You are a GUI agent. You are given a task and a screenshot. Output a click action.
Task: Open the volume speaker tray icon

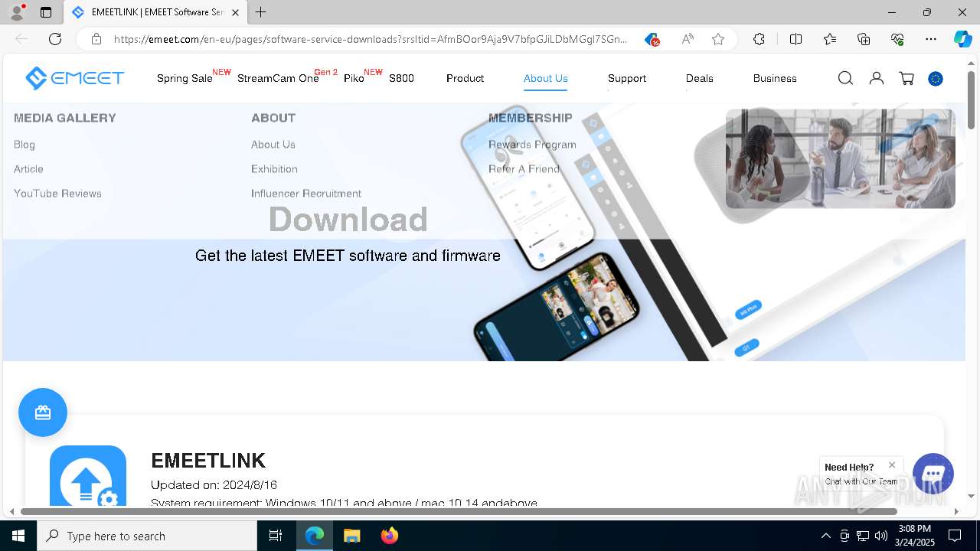point(881,536)
